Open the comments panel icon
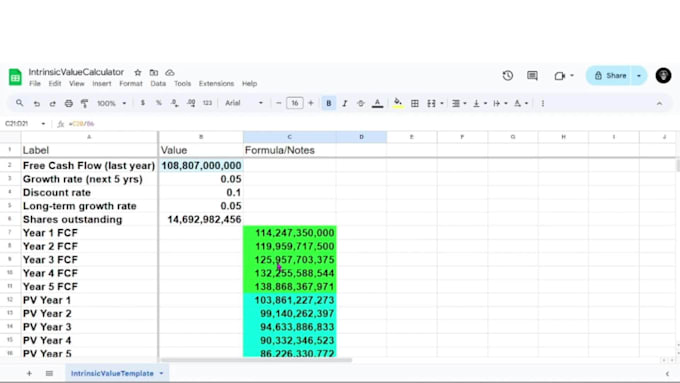The image size is (680, 383). [532, 75]
